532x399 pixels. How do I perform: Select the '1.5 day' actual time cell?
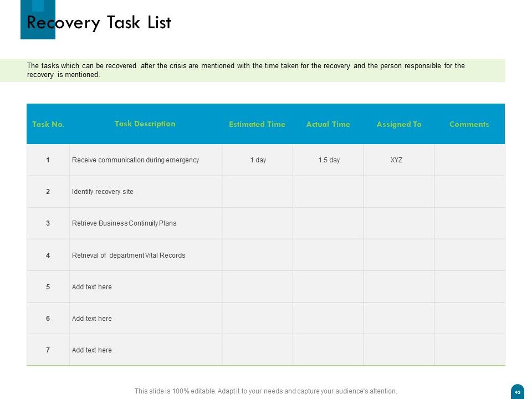pyautogui.click(x=328, y=160)
